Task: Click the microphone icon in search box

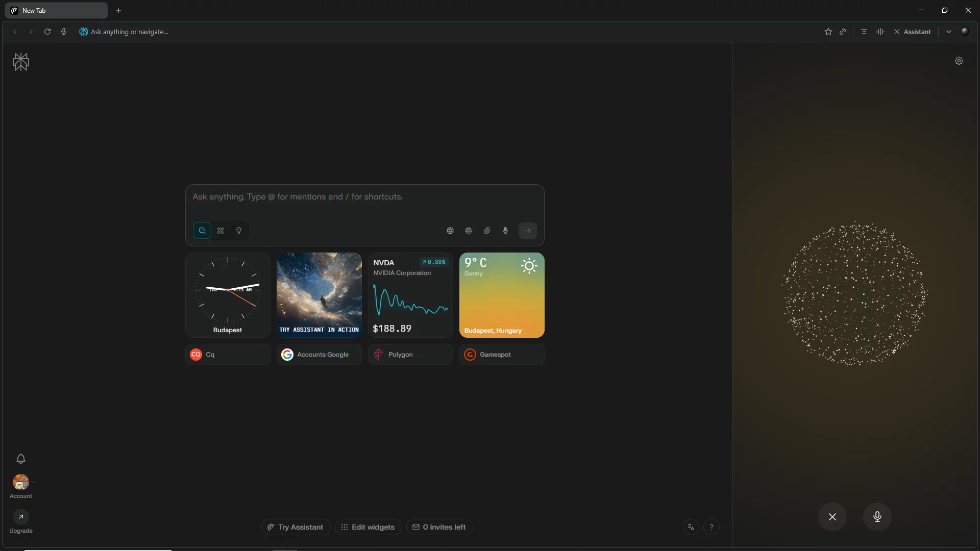Action: [x=505, y=231]
